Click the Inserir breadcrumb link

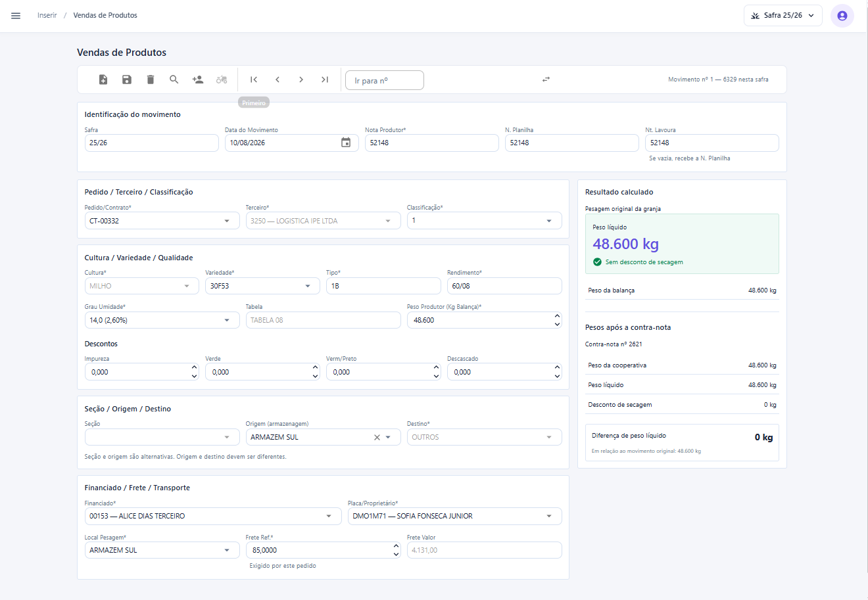tap(47, 15)
